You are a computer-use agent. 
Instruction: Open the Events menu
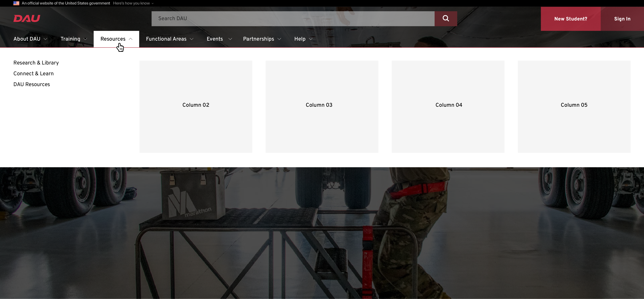click(x=214, y=39)
